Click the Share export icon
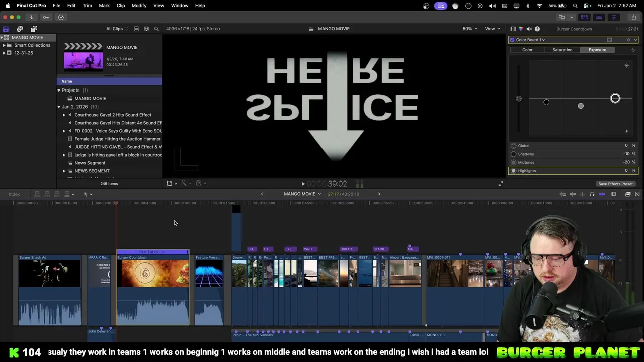The height and width of the screenshot is (362, 644). [x=633, y=17]
